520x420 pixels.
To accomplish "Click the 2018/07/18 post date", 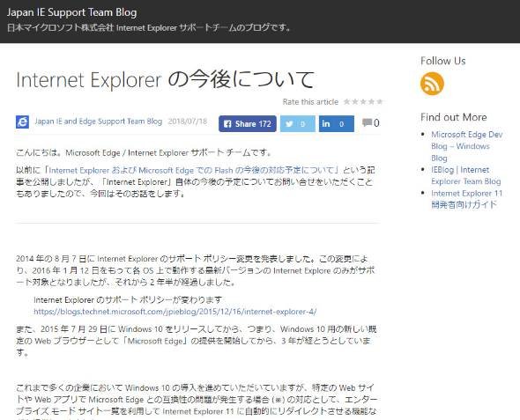I will click(x=188, y=122).
